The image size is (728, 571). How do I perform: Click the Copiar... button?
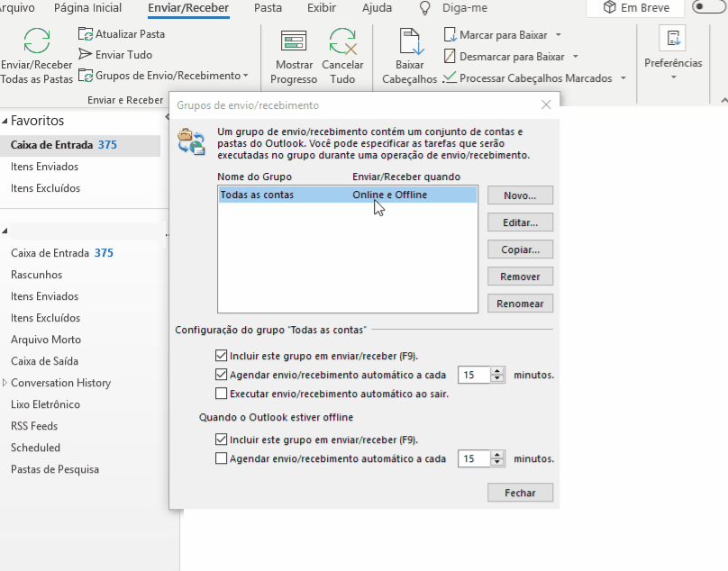point(520,249)
